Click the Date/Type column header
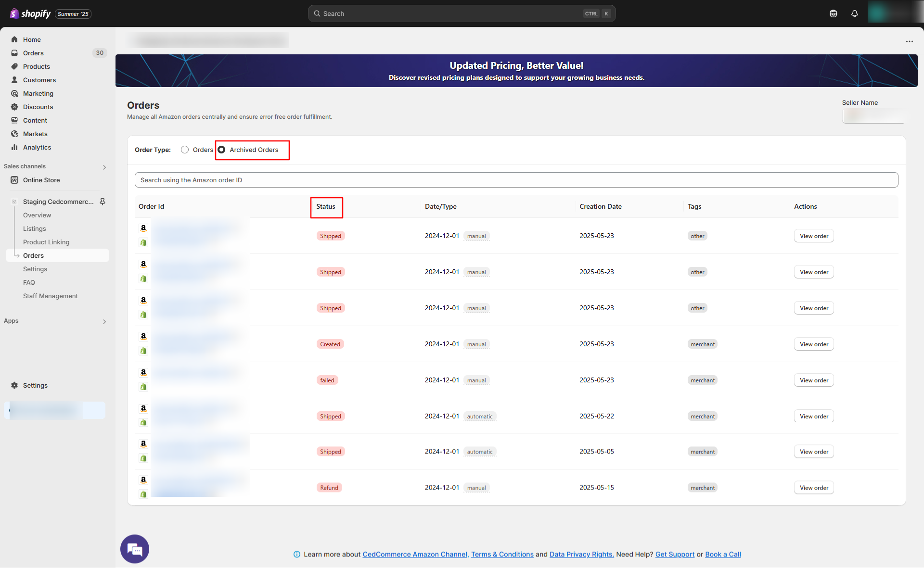924x568 pixels. (x=441, y=206)
